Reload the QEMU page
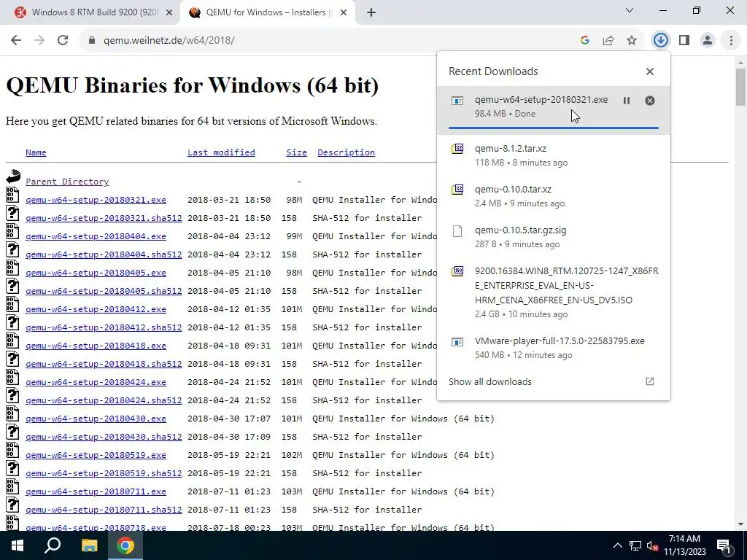Viewport: 747px width, 560px height. 63,41
